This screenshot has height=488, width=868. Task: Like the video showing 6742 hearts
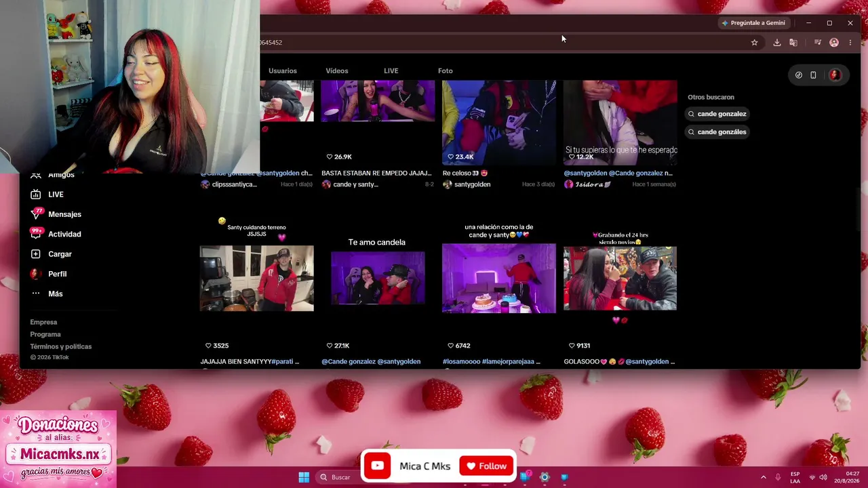[x=450, y=346]
